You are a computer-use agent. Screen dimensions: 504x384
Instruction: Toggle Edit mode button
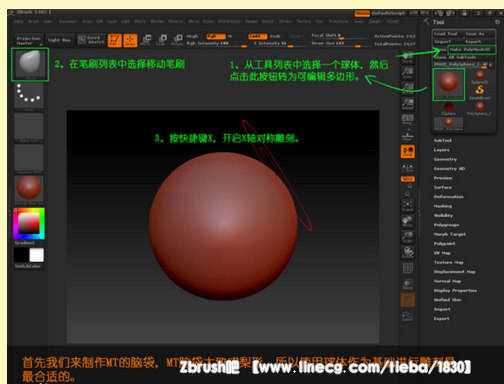pos(114,40)
